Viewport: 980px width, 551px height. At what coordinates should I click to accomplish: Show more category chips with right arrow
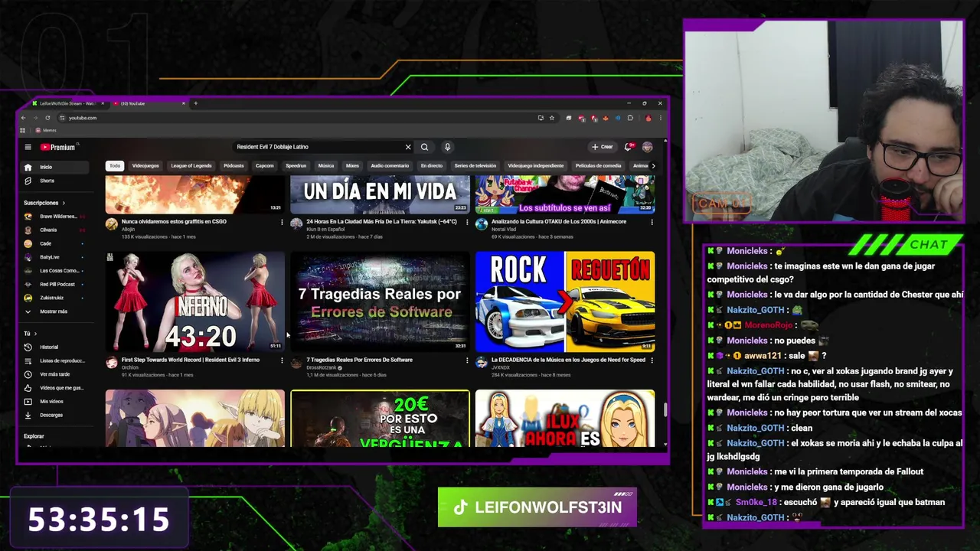pyautogui.click(x=652, y=165)
